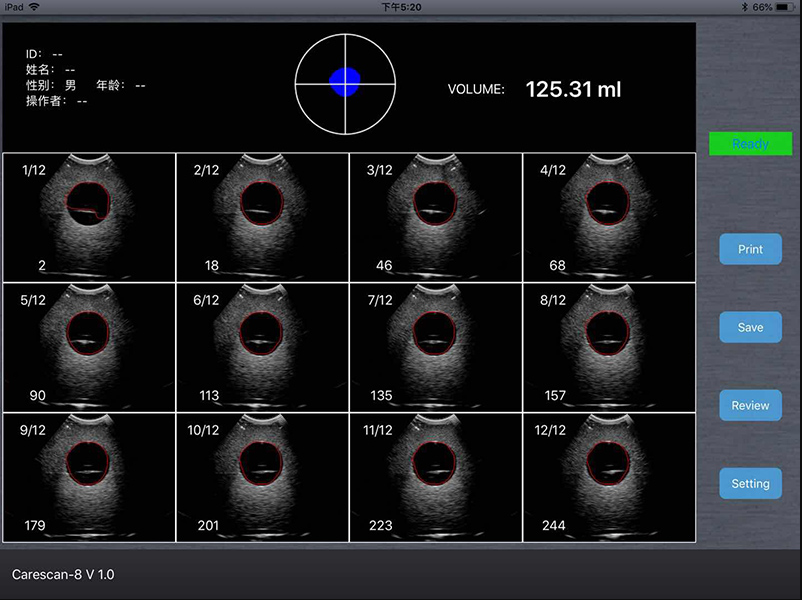Image resolution: width=802 pixels, height=600 pixels.
Task: Click the patient ID field
Action: 45,55
